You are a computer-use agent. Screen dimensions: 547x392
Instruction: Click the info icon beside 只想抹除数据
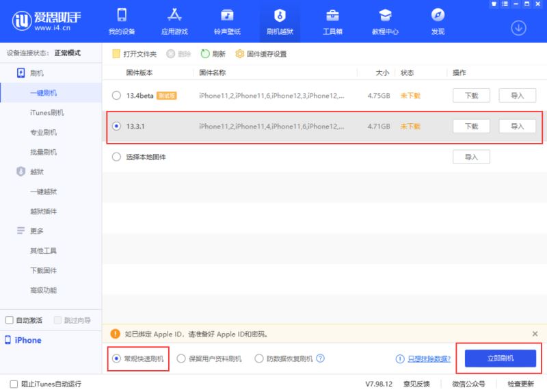(400, 358)
